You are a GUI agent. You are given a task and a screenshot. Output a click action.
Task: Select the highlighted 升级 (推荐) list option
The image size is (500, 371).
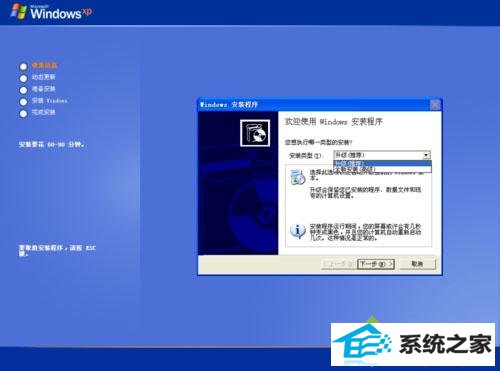(382, 163)
